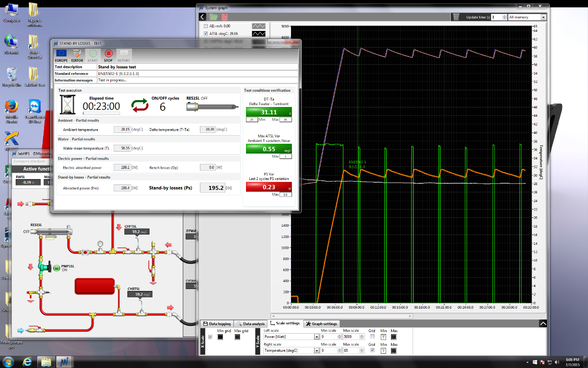Screen dimensions: 588x368
Task: Open line style icon for ATSL-degC channel
Action: click(x=259, y=34)
